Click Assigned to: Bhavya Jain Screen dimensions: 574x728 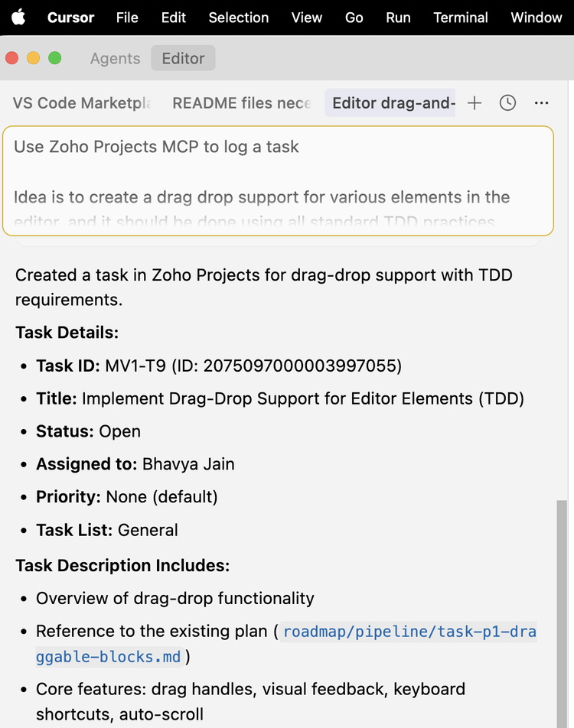pyautogui.click(x=135, y=464)
